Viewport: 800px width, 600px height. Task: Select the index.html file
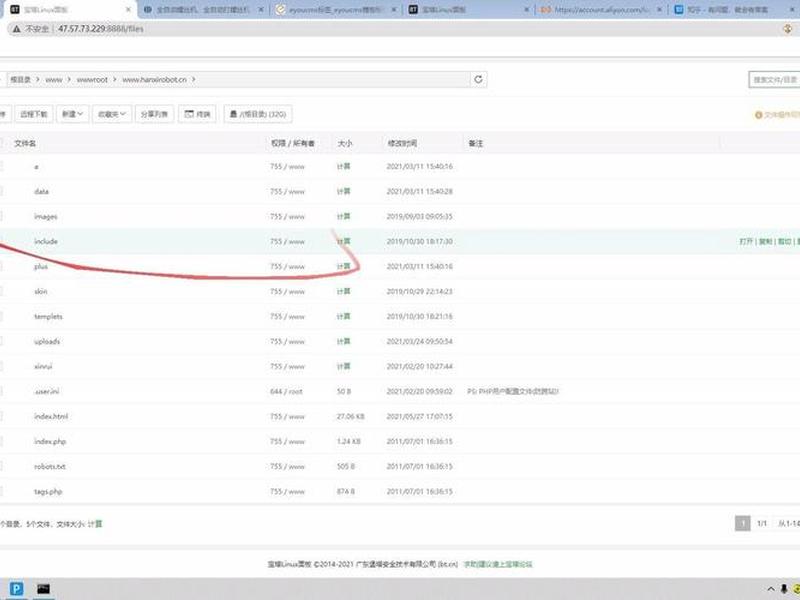51,416
